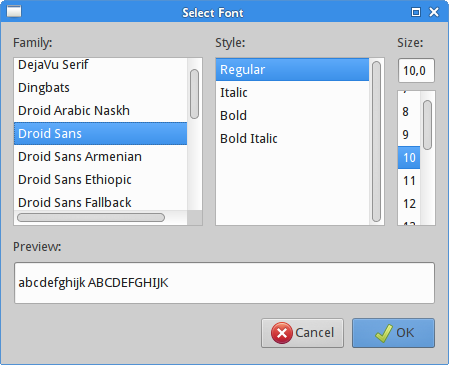Maximize the Select Font window

[x=416, y=12]
